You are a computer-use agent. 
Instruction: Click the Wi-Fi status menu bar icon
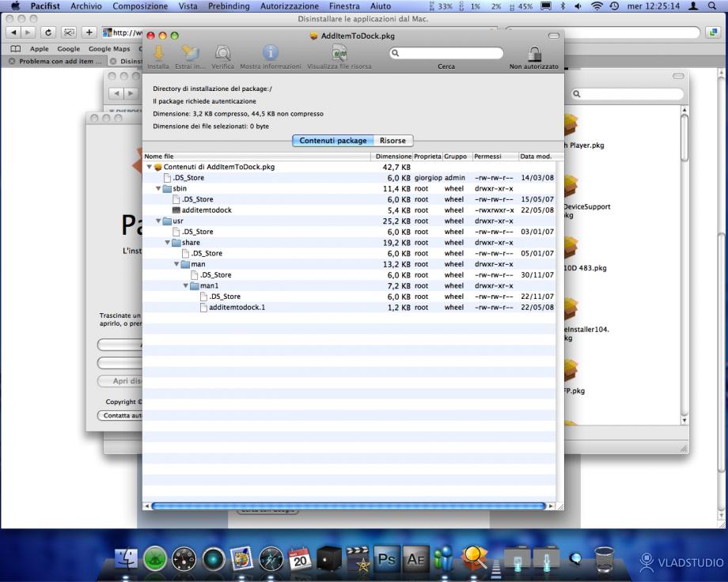(x=597, y=6)
